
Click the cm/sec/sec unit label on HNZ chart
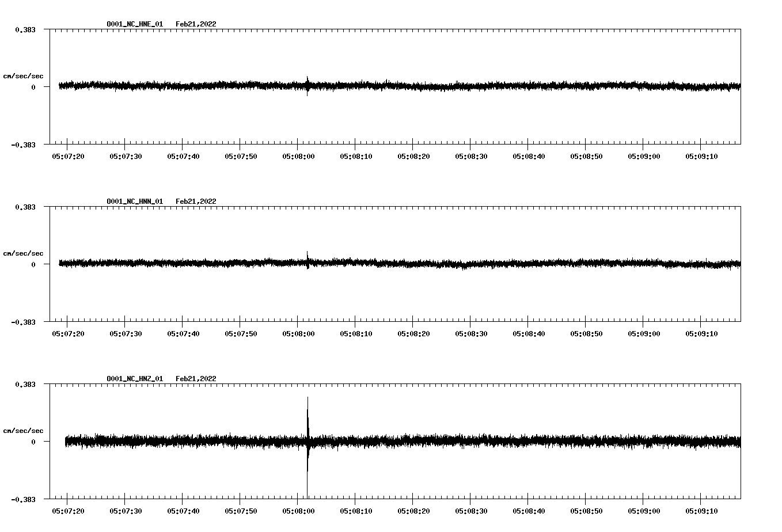[23, 431]
